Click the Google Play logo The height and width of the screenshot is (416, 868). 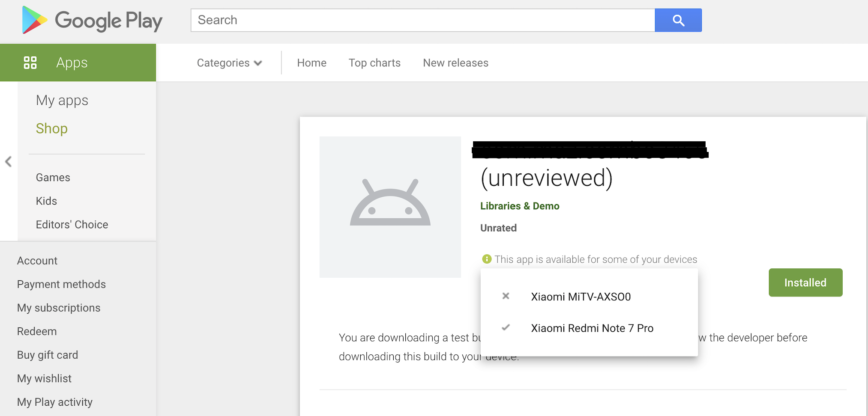tap(92, 20)
